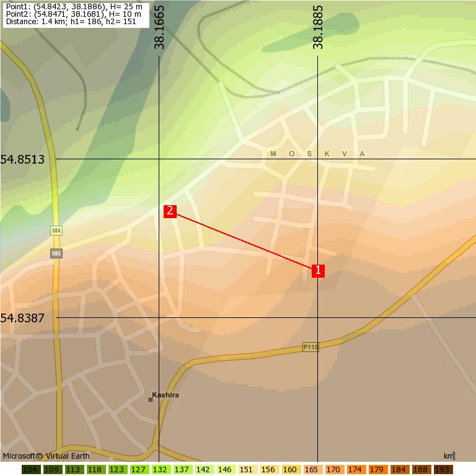
Task: Select the 113 elevation color swatch
Action: click(73, 469)
